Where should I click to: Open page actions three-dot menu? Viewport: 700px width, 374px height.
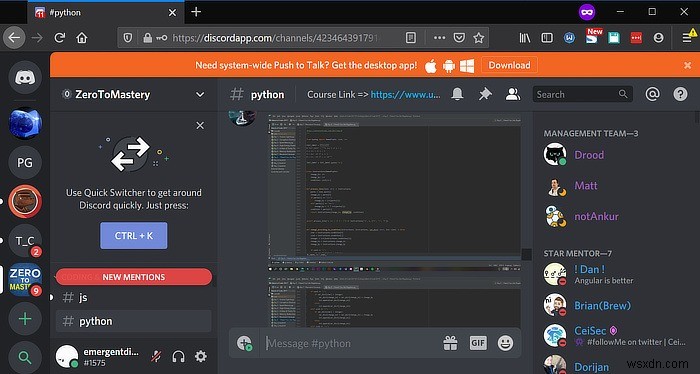[439, 38]
